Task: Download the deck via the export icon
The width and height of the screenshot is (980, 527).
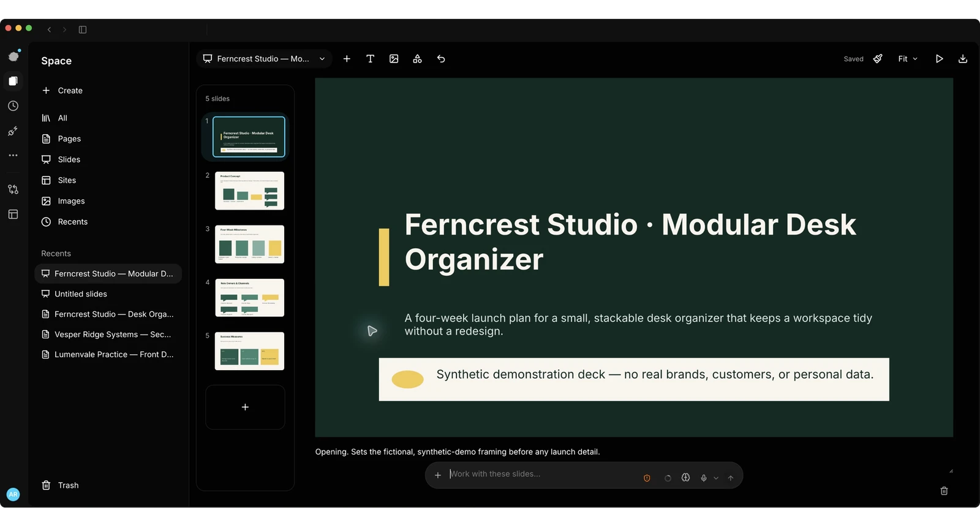Action: click(x=963, y=59)
